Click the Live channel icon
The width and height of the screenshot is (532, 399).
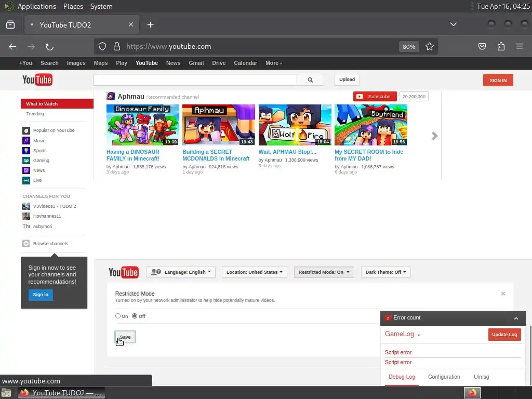tap(26, 180)
